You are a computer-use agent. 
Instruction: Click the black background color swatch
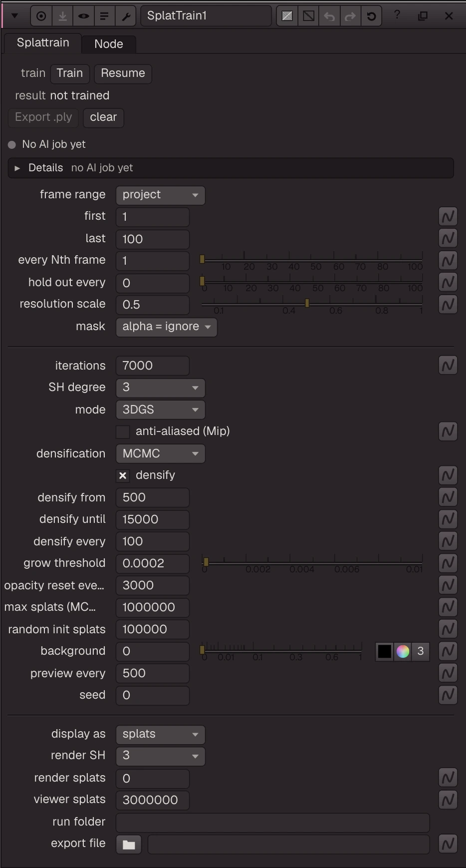(x=385, y=651)
